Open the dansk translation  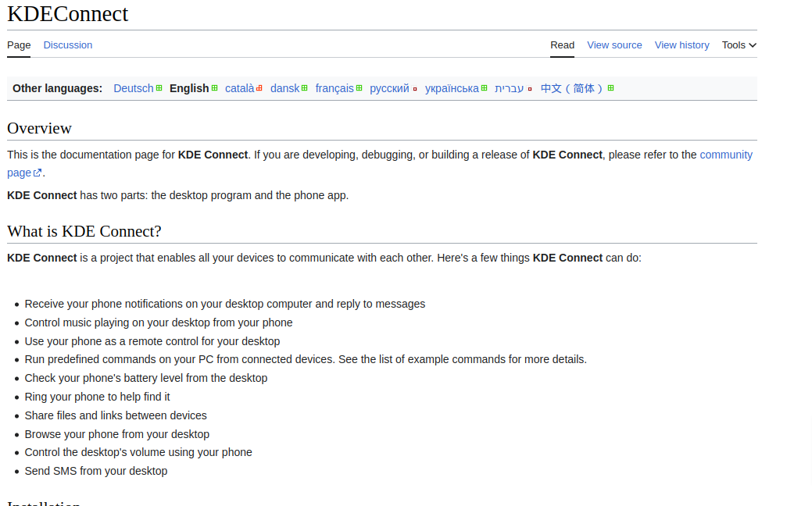284,88
